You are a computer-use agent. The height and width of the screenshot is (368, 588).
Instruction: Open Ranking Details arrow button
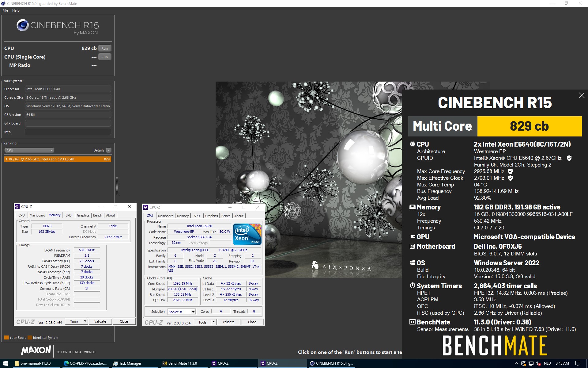pos(108,150)
